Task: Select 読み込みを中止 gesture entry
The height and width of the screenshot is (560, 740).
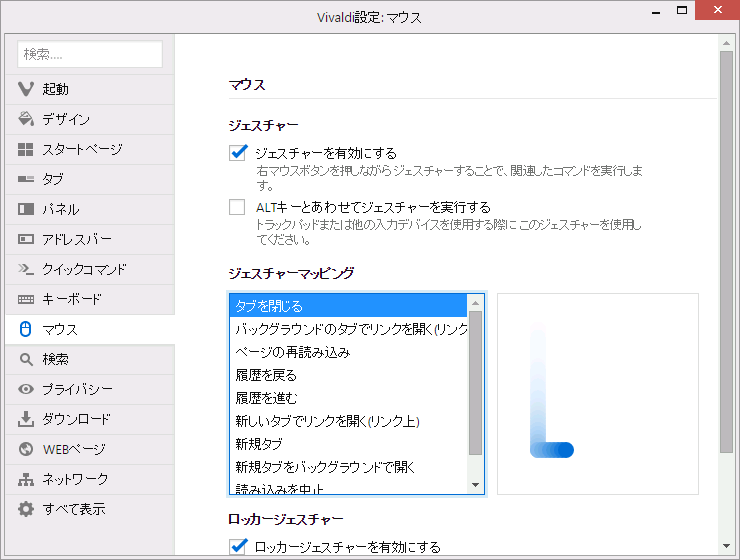Action: [x=348, y=487]
